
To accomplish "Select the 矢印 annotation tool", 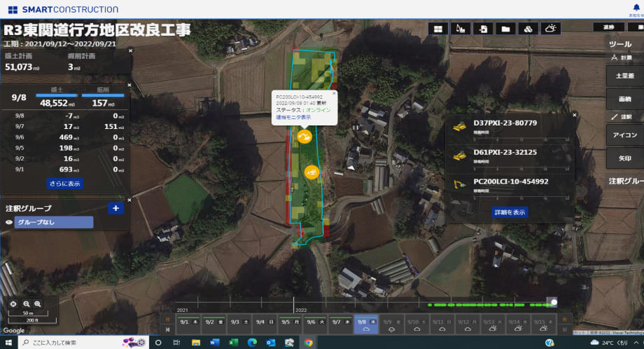I will [x=624, y=158].
